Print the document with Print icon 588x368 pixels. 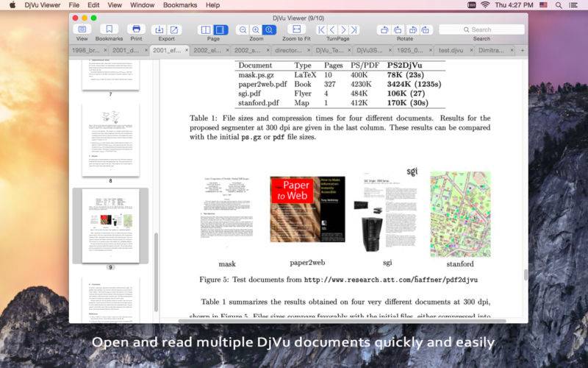(x=136, y=29)
